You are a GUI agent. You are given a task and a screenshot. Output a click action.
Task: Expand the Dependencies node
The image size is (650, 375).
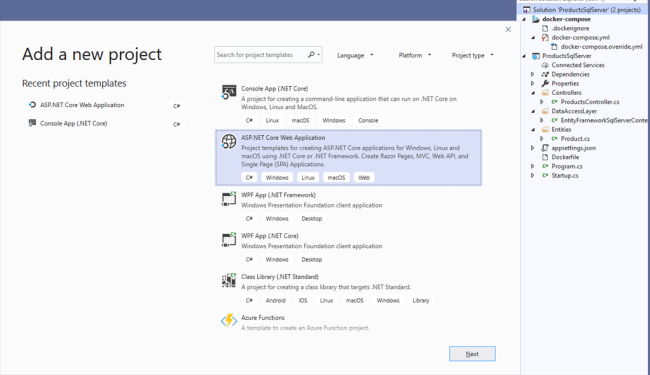coord(533,74)
